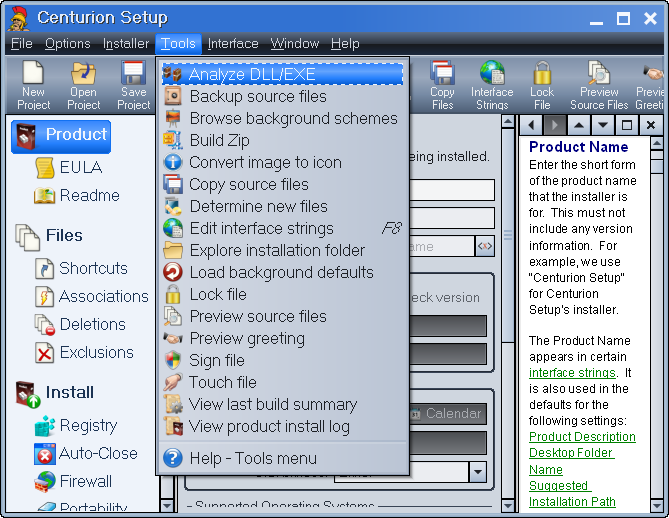The image size is (669, 518).
Task: Open the Window menu
Action: point(295,44)
